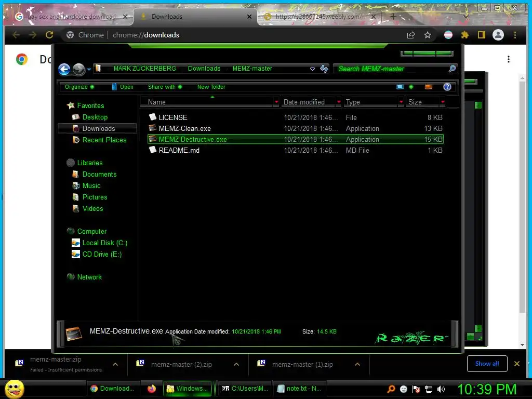Click the Explorer forward arrow button
532x399 pixels.
coord(79,69)
